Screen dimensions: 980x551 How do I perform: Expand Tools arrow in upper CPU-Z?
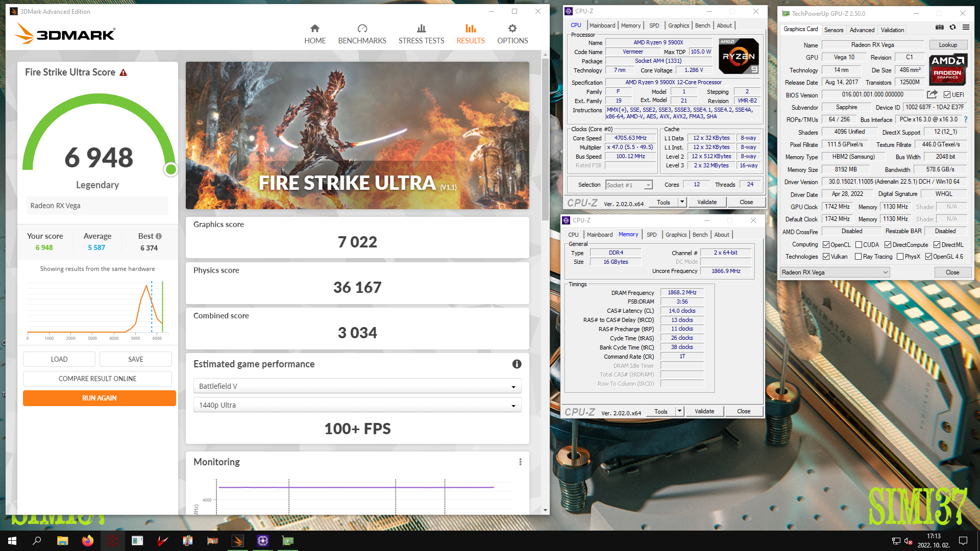(x=681, y=202)
